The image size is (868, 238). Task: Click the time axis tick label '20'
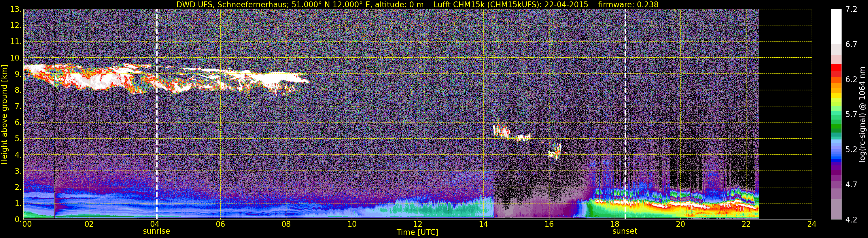pyautogui.click(x=680, y=224)
